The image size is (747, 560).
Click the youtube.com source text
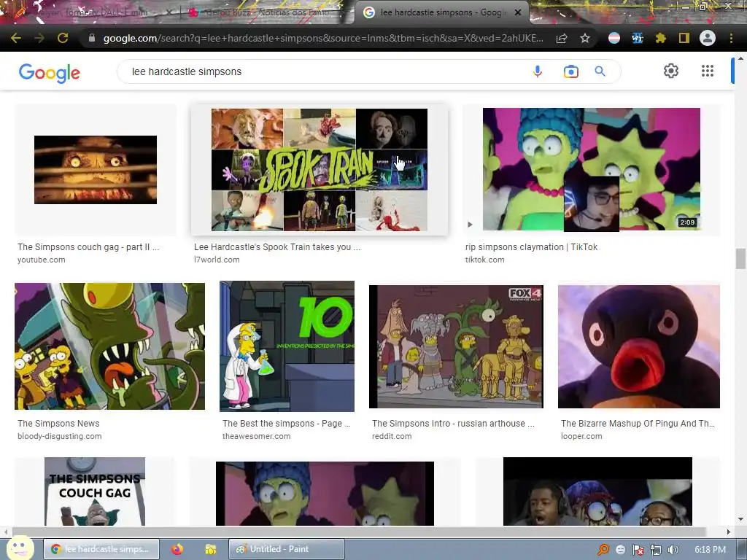pyautogui.click(x=42, y=260)
